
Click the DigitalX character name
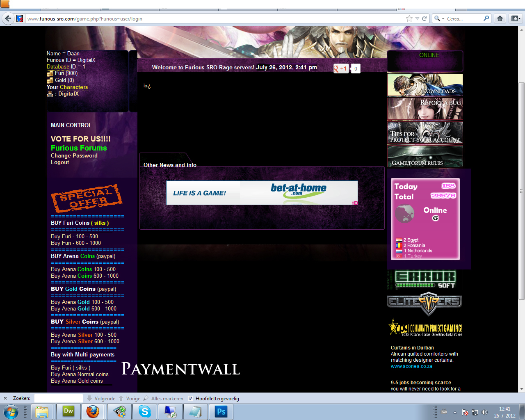coord(68,94)
